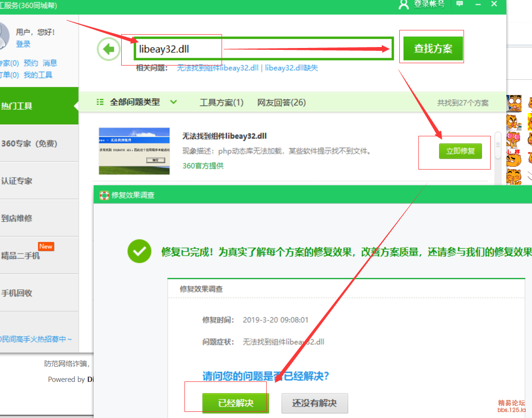Image resolution: width=532 pixels, height=418 pixels.
Task: Switch to the 工具方案(1) tab
Action: [x=222, y=103]
